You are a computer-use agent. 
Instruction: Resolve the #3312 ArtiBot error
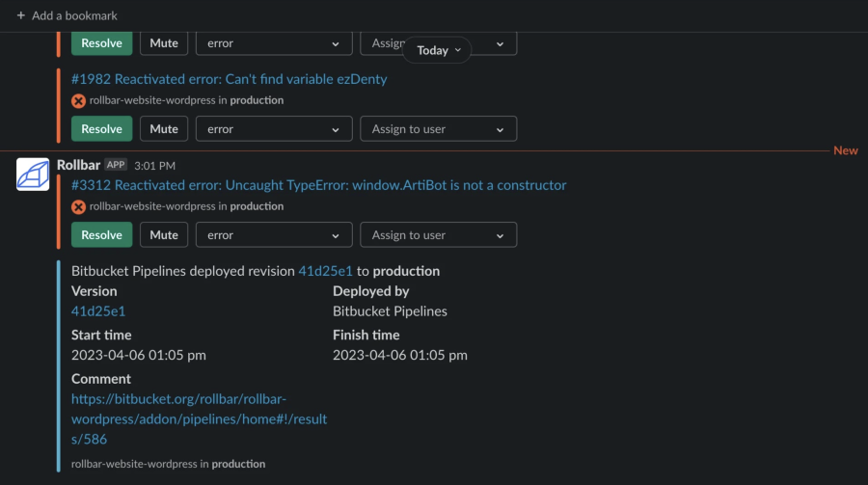click(x=102, y=234)
